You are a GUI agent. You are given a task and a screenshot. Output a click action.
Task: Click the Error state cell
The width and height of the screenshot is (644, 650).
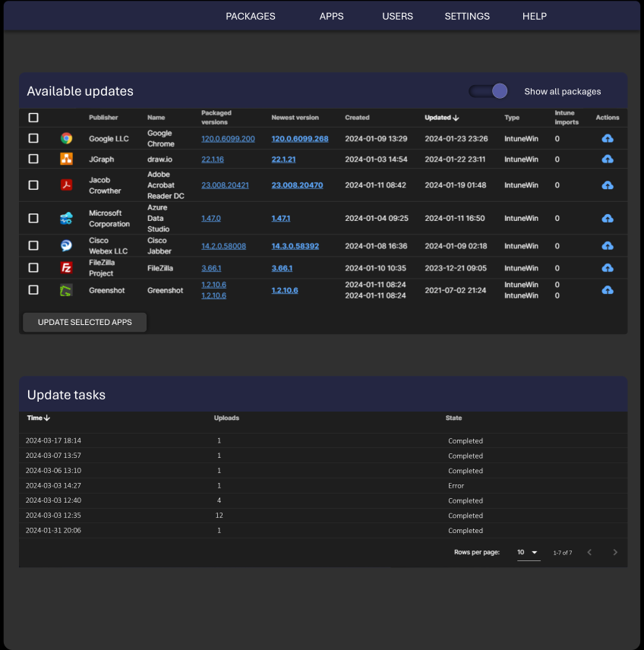coord(456,486)
